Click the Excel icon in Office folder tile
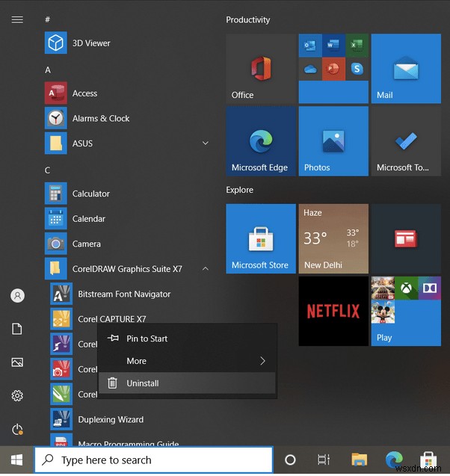Image resolution: width=450 pixels, height=476 pixels. pos(357,46)
